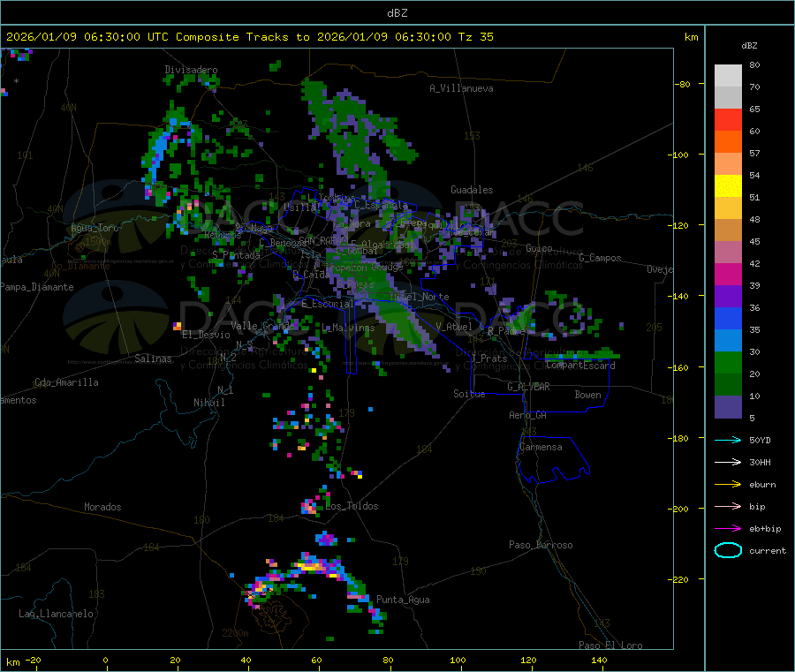The image size is (795, 672).
Task: Click the 'Tz 35' threshold text
Action: (475, 37)
